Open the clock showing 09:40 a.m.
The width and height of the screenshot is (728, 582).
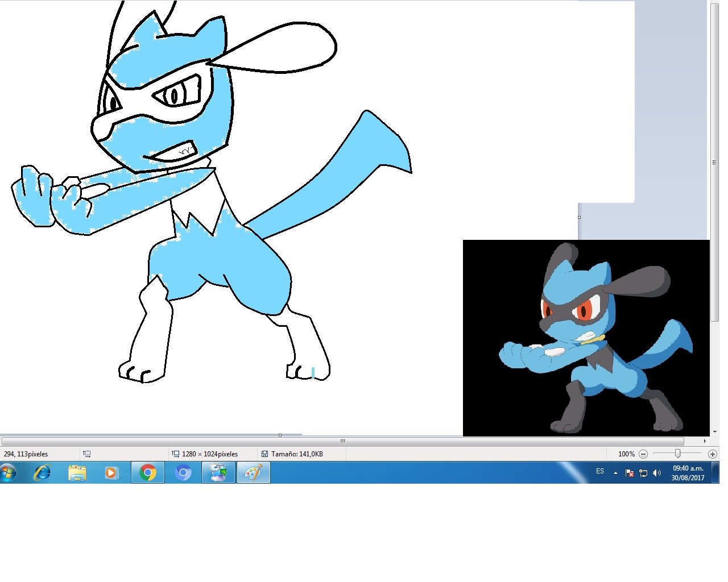click(x=688, y=473)
